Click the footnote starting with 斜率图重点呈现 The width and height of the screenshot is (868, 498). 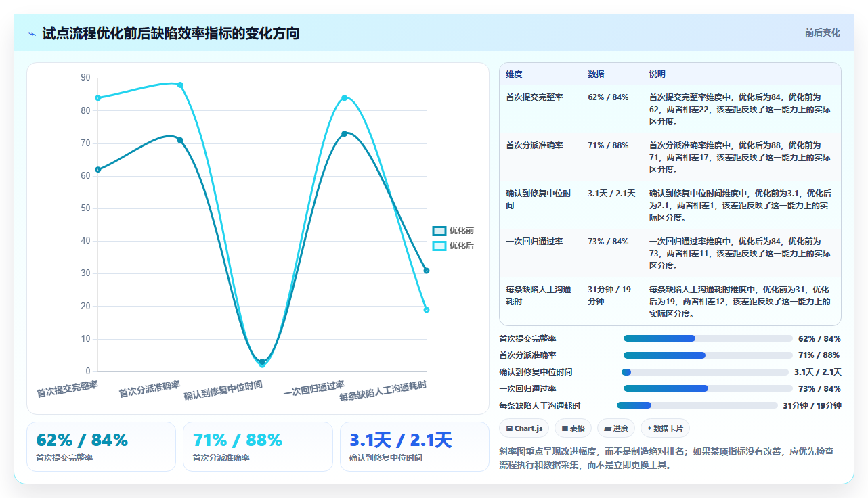tap(667, 458)
